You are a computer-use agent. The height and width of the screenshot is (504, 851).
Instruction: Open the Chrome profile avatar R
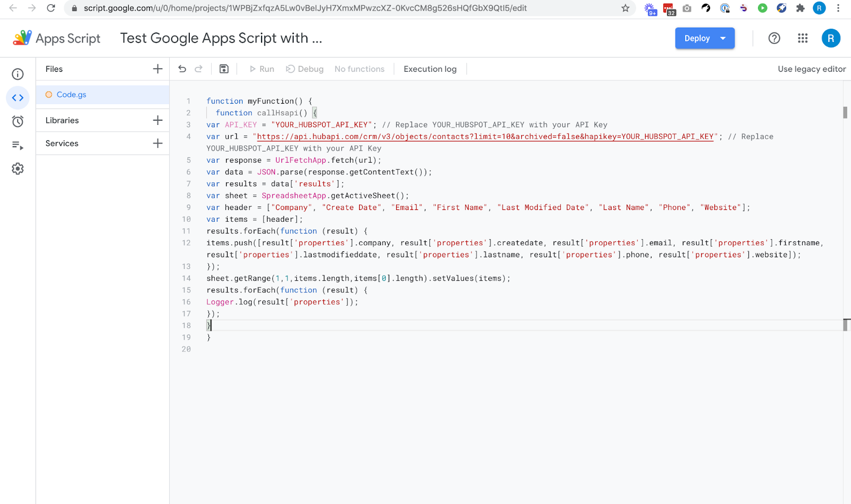820,8
